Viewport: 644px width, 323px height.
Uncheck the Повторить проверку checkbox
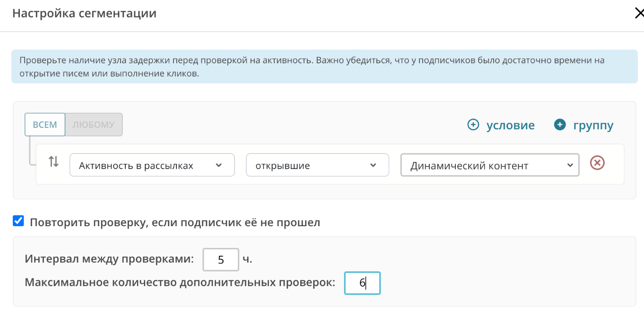click(x=18, y=221)
